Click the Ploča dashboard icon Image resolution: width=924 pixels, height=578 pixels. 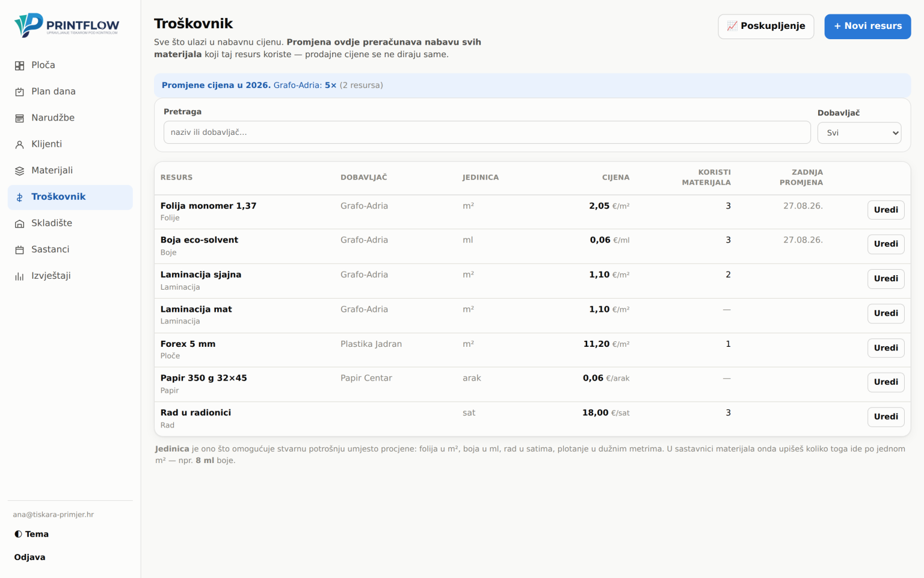[20, 66]
